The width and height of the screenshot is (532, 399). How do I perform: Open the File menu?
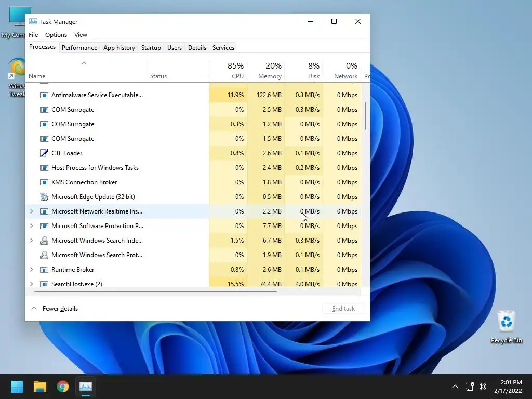tap(33, 35)
